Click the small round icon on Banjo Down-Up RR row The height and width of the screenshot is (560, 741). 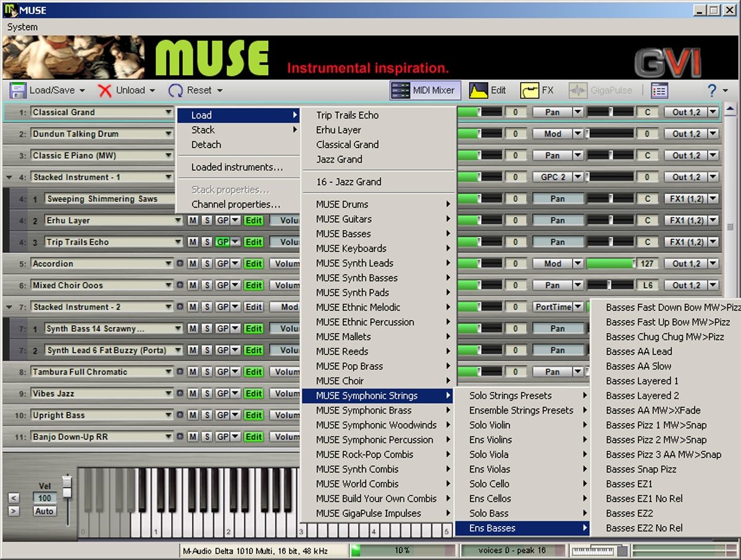pos(180,437)
